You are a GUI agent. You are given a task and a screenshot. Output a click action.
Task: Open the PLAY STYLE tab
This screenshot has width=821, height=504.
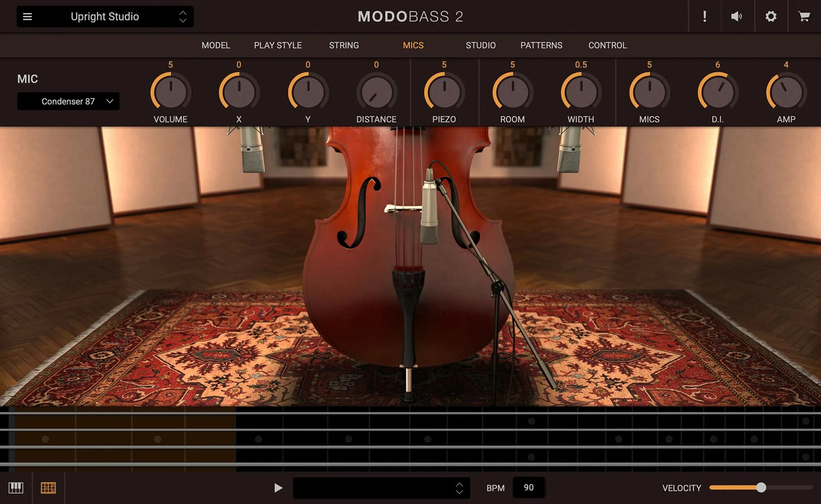pyautogui.click(x=277, y=45)
